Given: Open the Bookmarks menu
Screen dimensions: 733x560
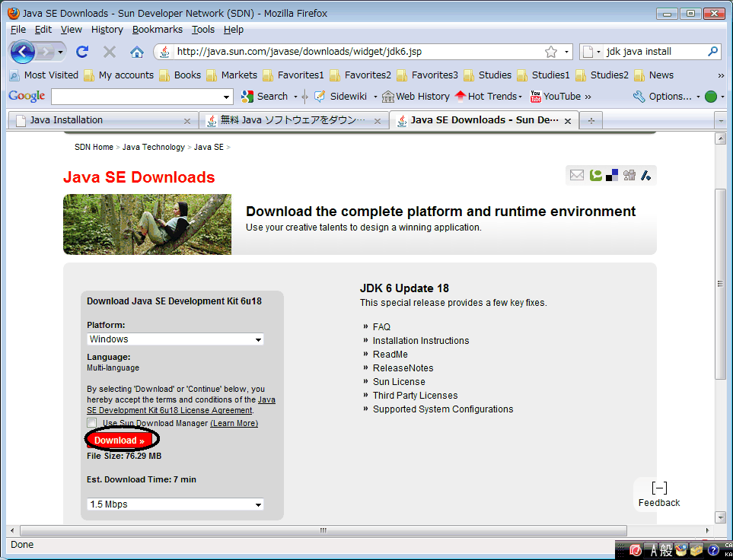Looking at the screenshot, I should click(x=157, y=30).
